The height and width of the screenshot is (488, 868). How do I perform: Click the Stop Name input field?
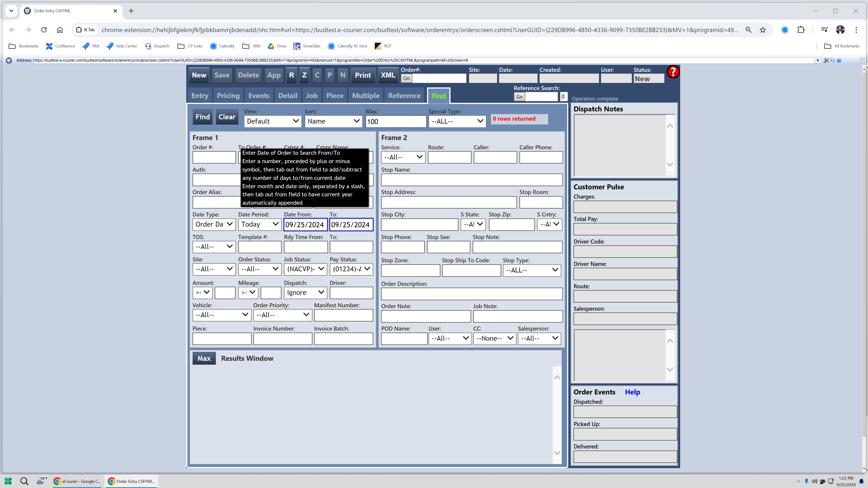point(472,180)
